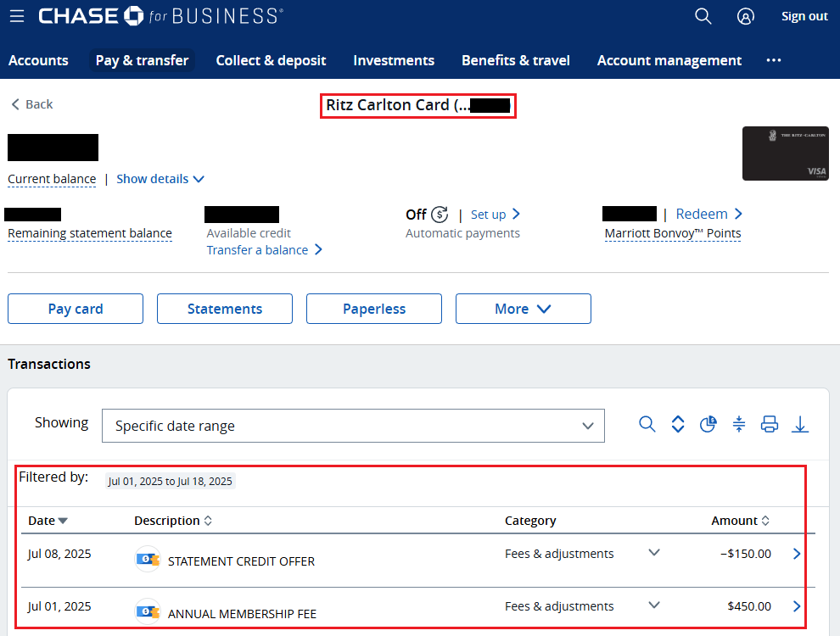Open the Specific date range dropdown
This screenshot has width=840, height=636.
point(353,426)
